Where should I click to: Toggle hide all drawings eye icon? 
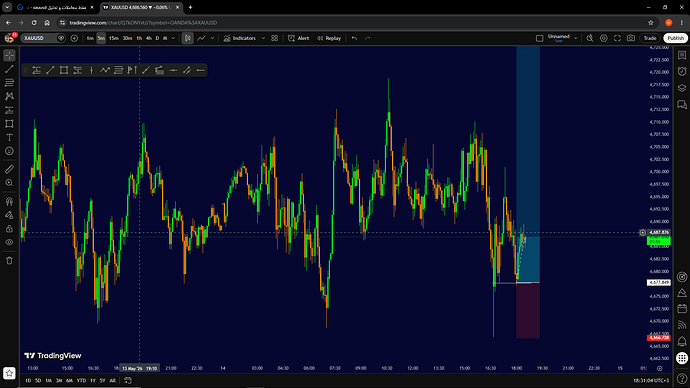(x=9, y=242)
